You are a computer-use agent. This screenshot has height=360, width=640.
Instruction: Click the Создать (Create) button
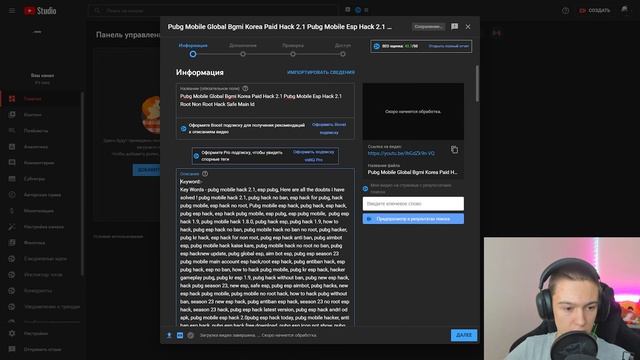pyautogui.click(x=595, y=11)
